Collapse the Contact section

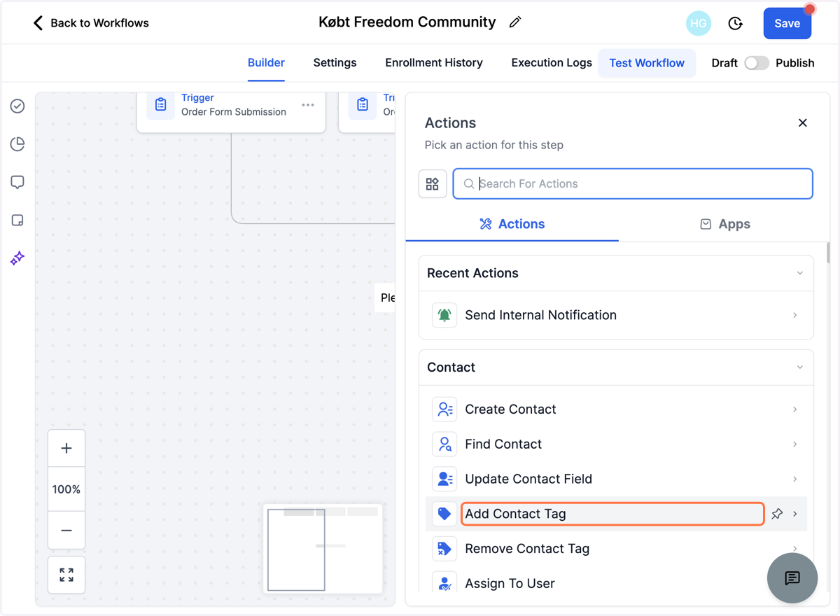click(800, 367)
